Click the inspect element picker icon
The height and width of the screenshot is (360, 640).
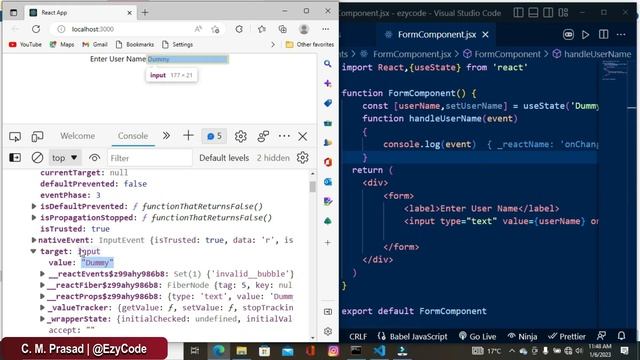click(15, 136)
